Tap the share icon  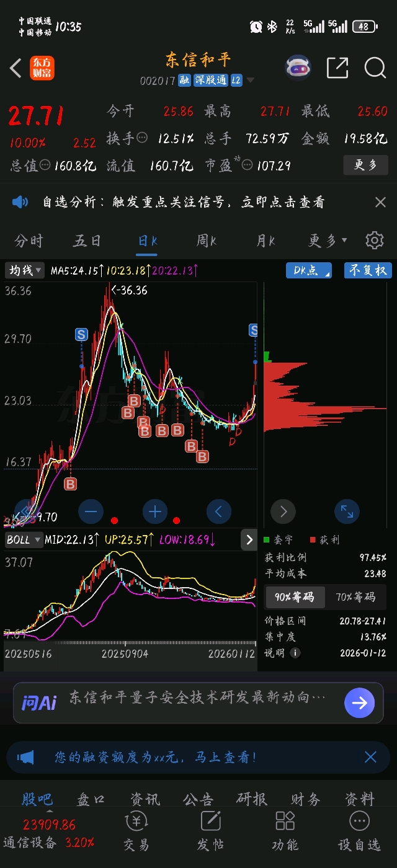pyautogui.click(x=337, y=68)
